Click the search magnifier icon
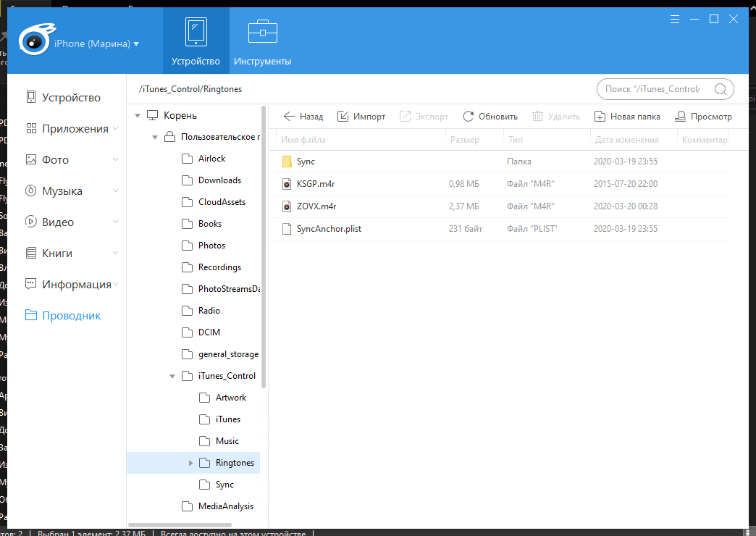This screenshot has height=536, width=756. [x=721, y=90]
